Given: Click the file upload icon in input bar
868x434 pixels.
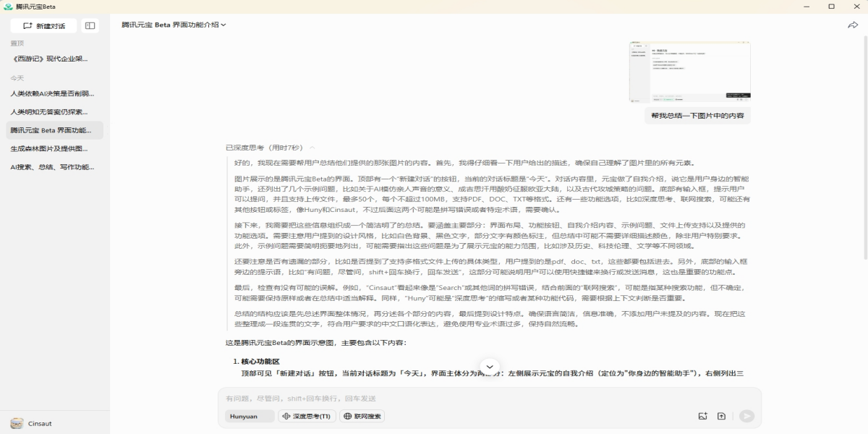Looking at the screenshot, I should (721, 416).
